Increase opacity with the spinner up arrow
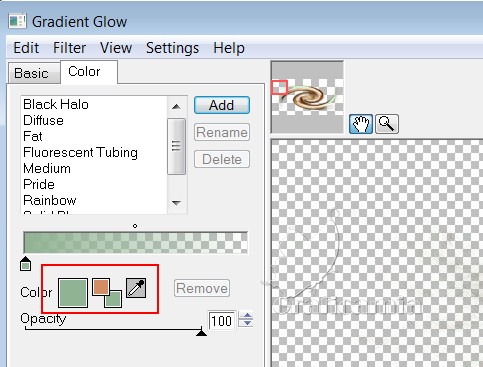Image resolution: width=483 pixels, height=367 pixels. [247, 315]
